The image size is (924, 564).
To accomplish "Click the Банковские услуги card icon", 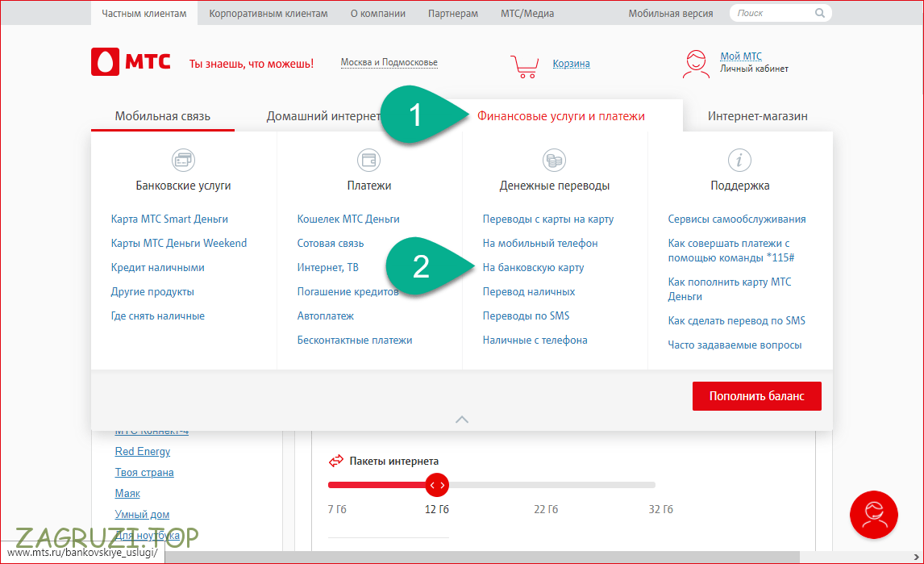I will click(x=183, y=160).
